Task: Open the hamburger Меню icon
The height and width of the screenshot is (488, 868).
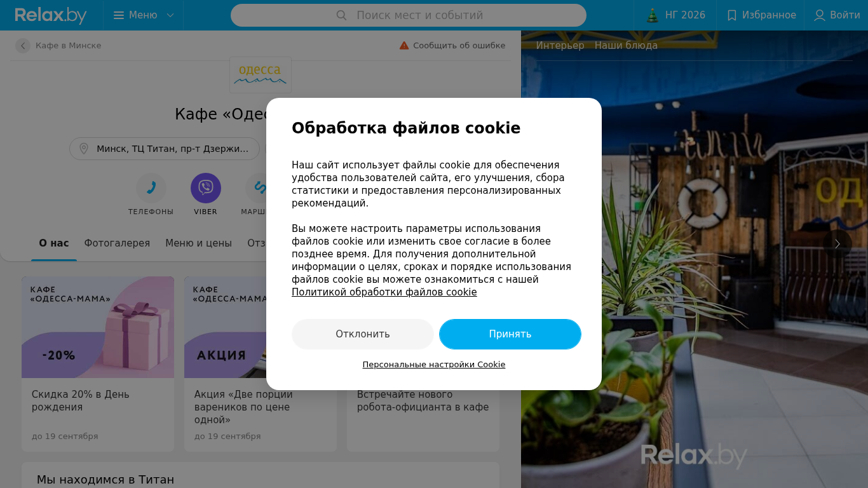Action: tap(119, 15)
